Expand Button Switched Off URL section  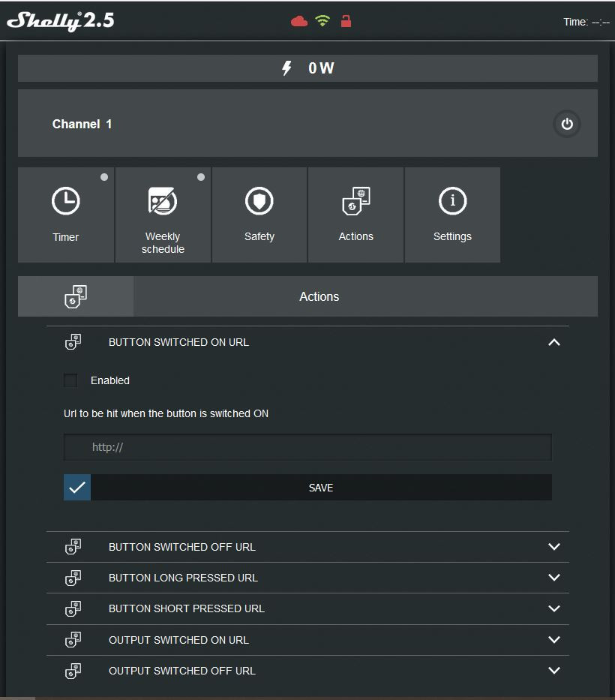pos(554,547)
